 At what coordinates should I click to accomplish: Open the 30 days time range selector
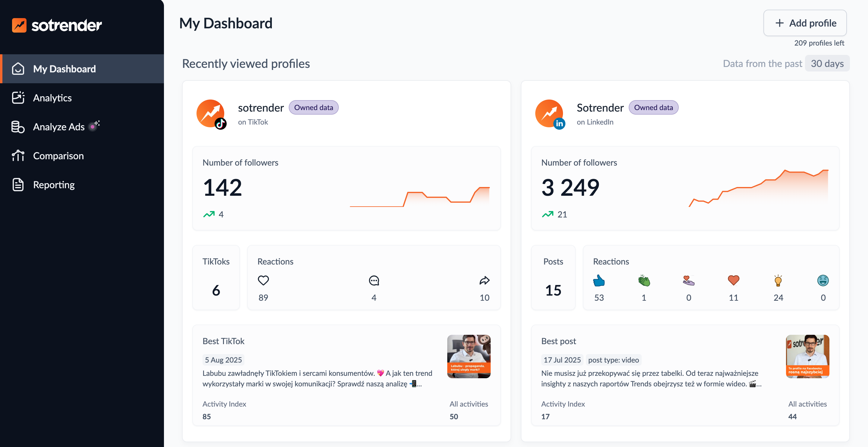pyautogui.click(x=827, y=63)
